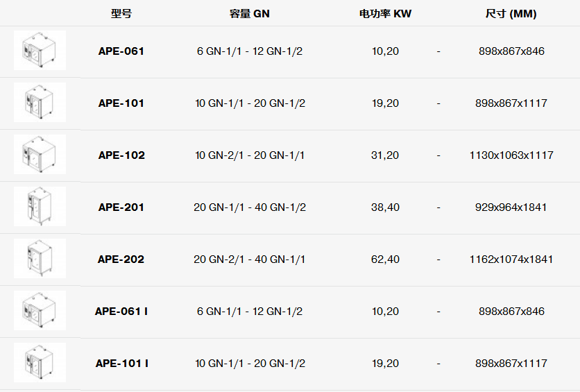Click the 容量 GN column header
The image size is (580, 392).
point(249,14)
